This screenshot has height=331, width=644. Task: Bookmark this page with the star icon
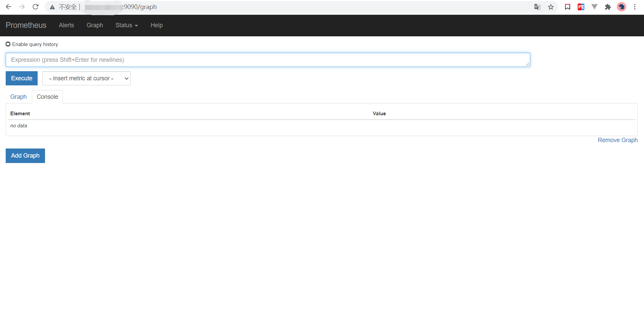pyautogui.click(x=551, y=7)
